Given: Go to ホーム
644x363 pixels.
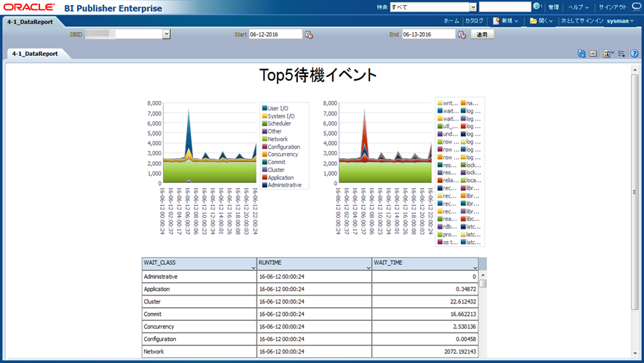Looking at the screenshot, I should pos(451,20).
